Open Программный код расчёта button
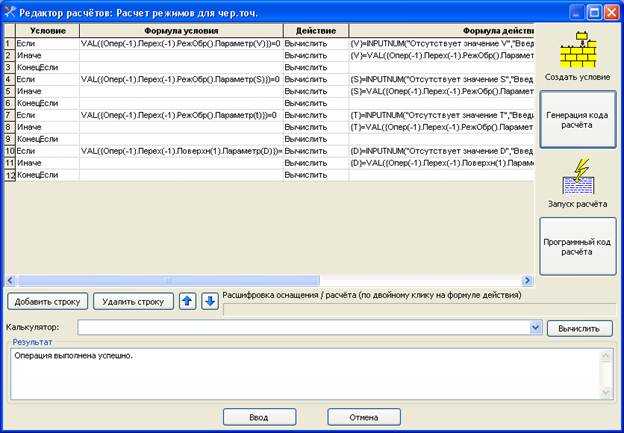 tap(577, 246)
